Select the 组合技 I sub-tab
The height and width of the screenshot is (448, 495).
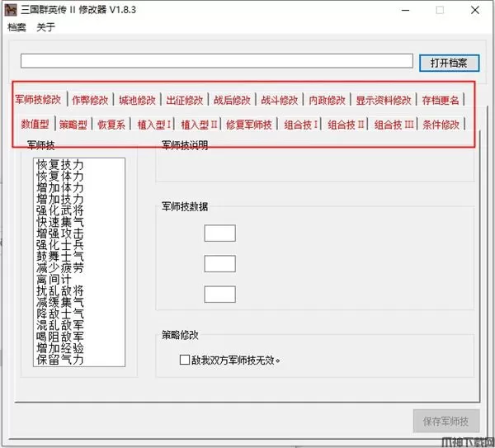pyautogui.click(x=300, y=125)
